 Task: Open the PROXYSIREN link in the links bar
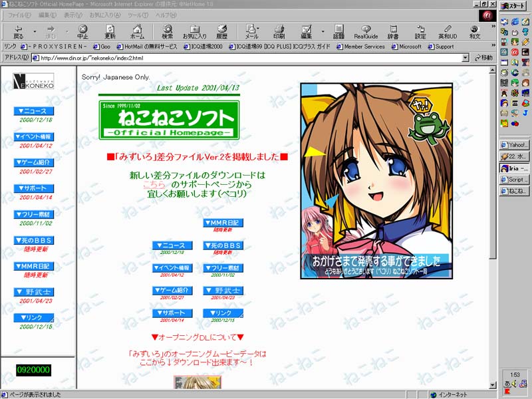pos(54,47)
